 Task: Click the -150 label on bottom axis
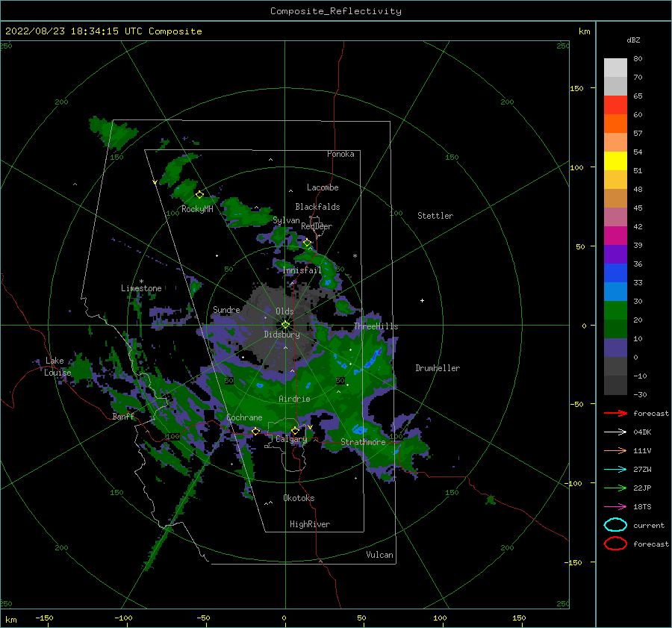click(x=44, y=618)
